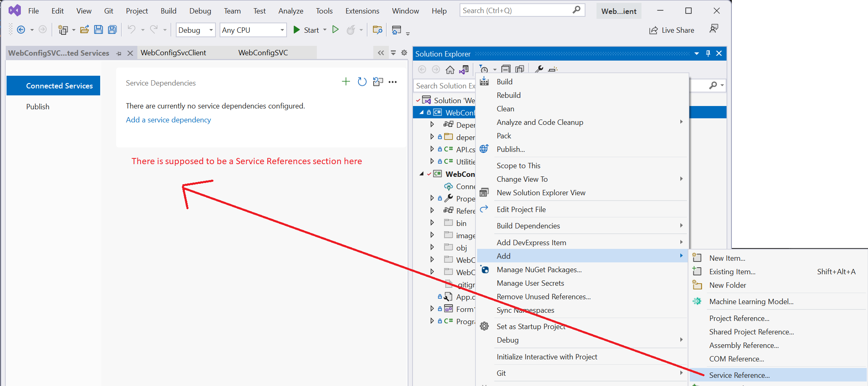
Task: Undo last action with the undo arrow
Action: click(131, 29)
